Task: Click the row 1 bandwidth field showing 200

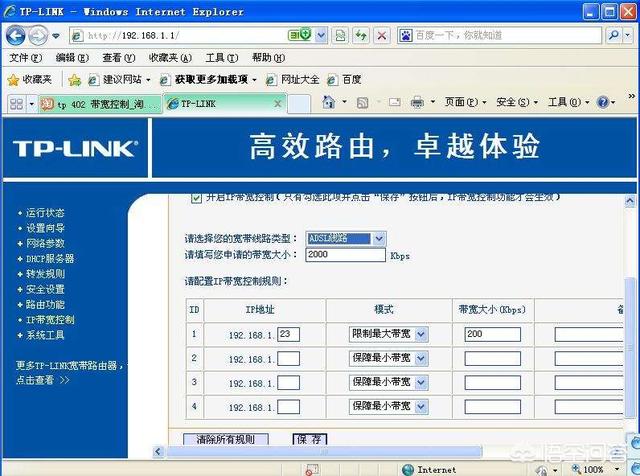Action: pyautogui.click(x=492, y=334)
